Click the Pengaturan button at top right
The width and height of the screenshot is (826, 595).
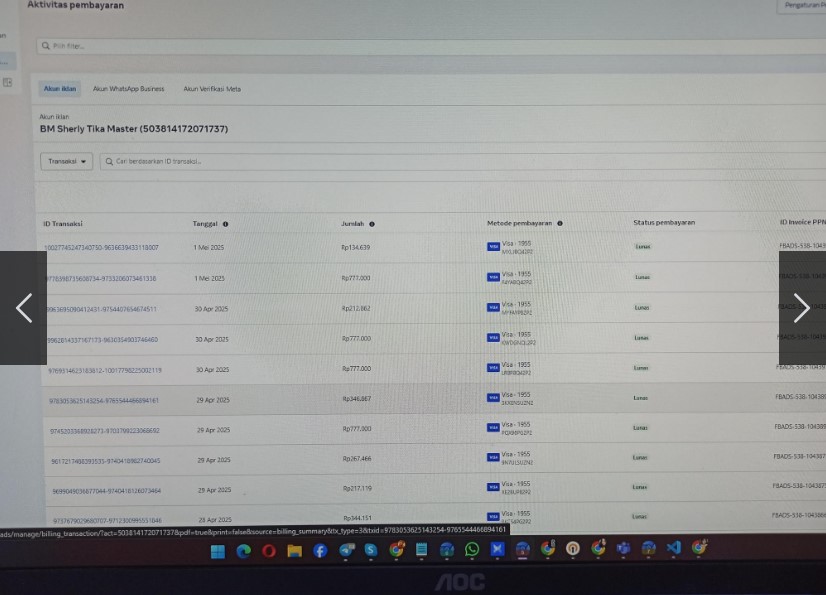click(x=802, y=6)
